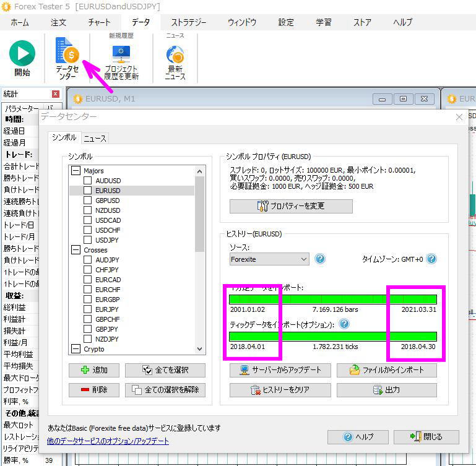Click 全てを選択 button

click(x=165, y=370)
